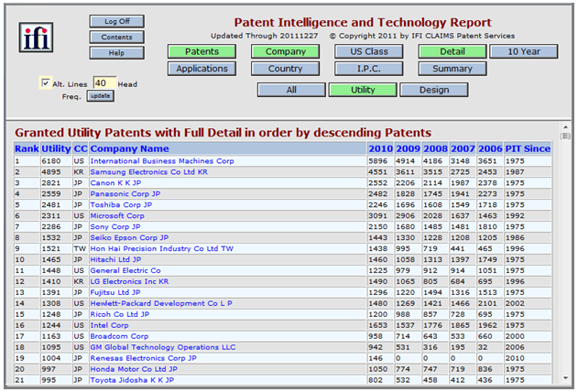This screenshot has height=392, width=578.
Task: Choose the US Class view
Action: [369, 51]
